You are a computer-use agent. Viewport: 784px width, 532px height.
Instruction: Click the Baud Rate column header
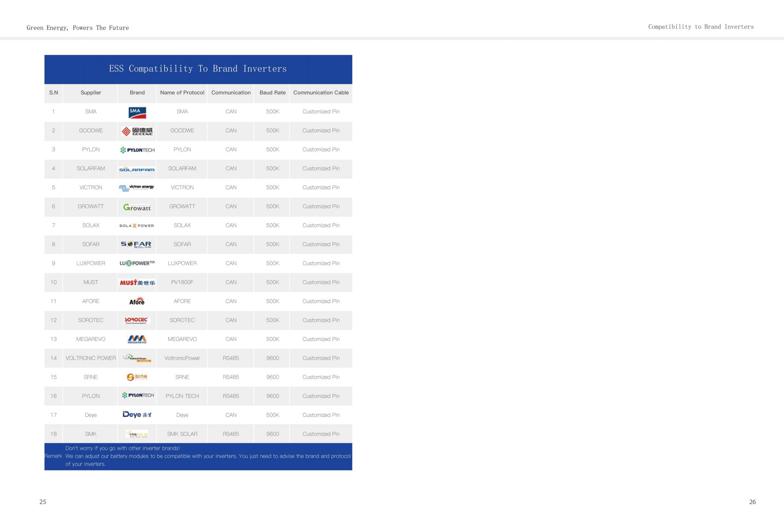click(x=272, y=92)
